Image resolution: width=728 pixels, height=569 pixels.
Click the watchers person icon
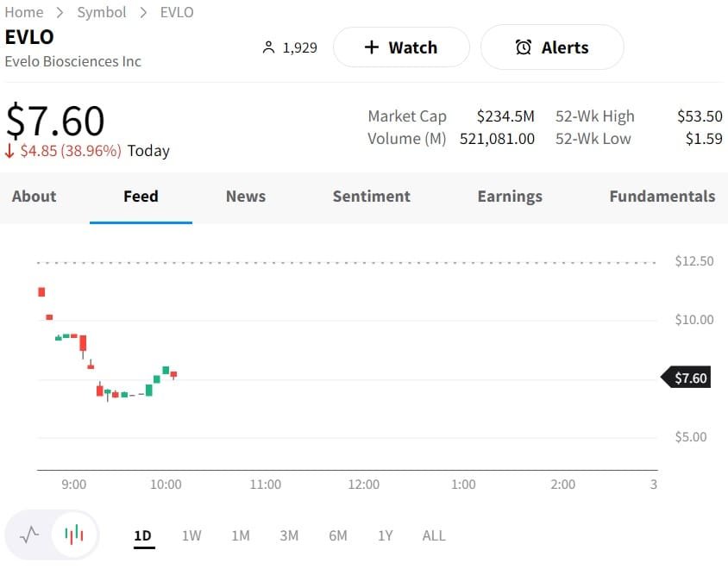268,47
